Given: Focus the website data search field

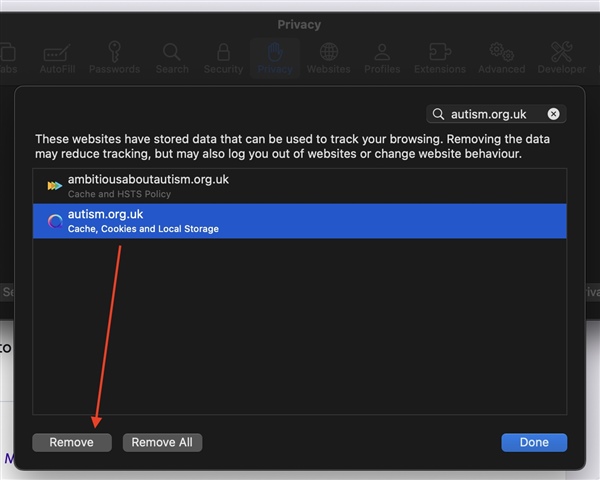Looking at the screenshot, I should [x=495, y=114].
